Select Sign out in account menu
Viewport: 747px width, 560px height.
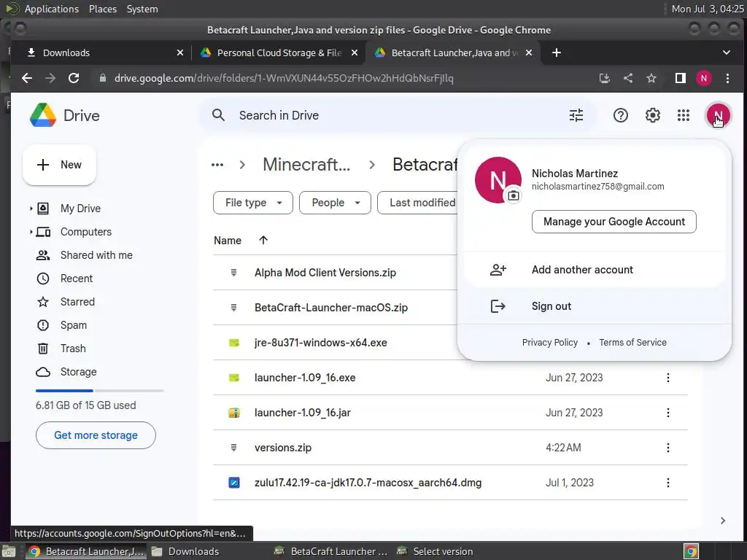(x=595, y=306)
